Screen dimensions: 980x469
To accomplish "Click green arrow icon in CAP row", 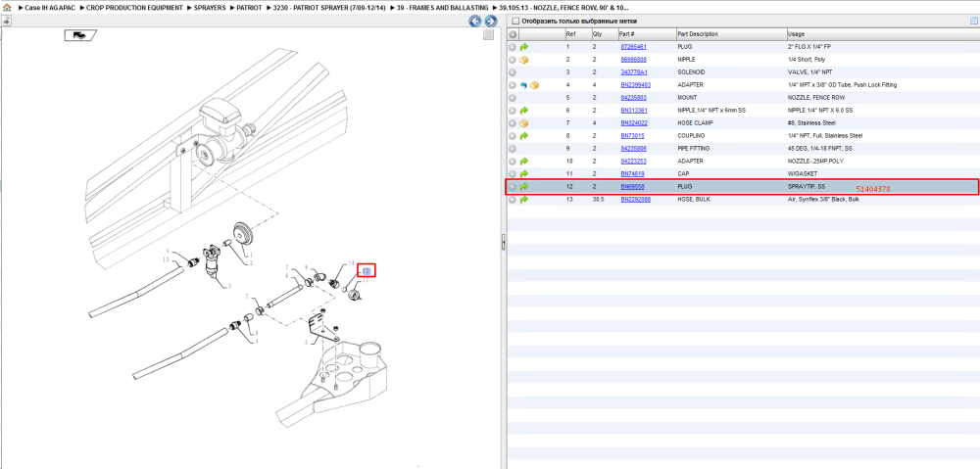I will click(523, 173).
